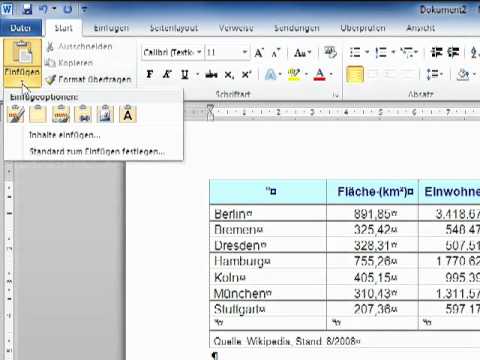Click the first-line indent marker on the ruler
The width and height of the screenshot is (480, 360).
[x=210, y=108]
